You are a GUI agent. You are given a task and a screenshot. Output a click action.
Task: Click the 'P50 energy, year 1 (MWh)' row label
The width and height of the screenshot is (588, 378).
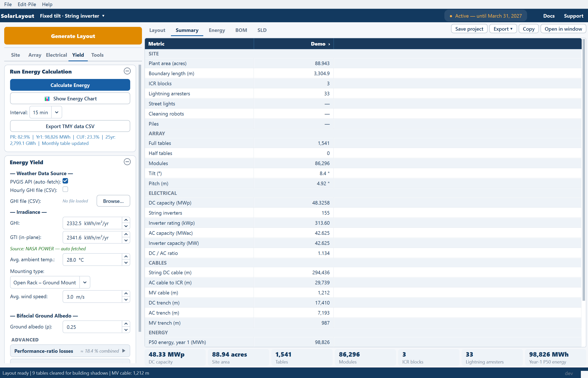[177, 342]
